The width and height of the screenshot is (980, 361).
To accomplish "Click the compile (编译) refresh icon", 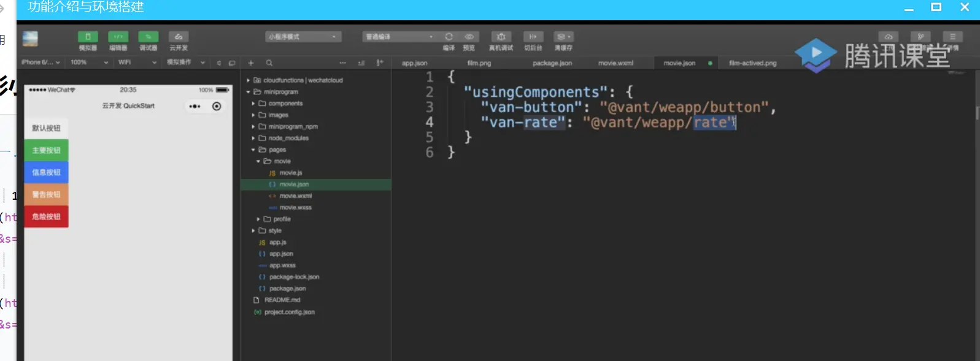I will tap(449, 37).
